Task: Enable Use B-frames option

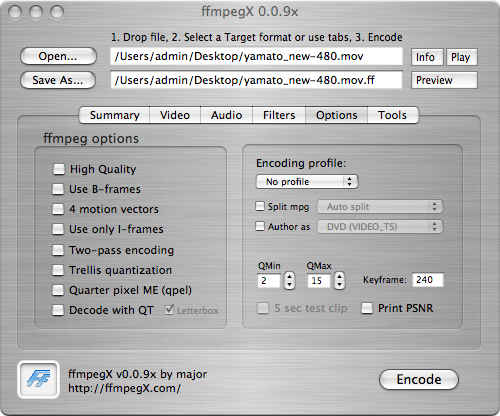Action: (58, 189)
